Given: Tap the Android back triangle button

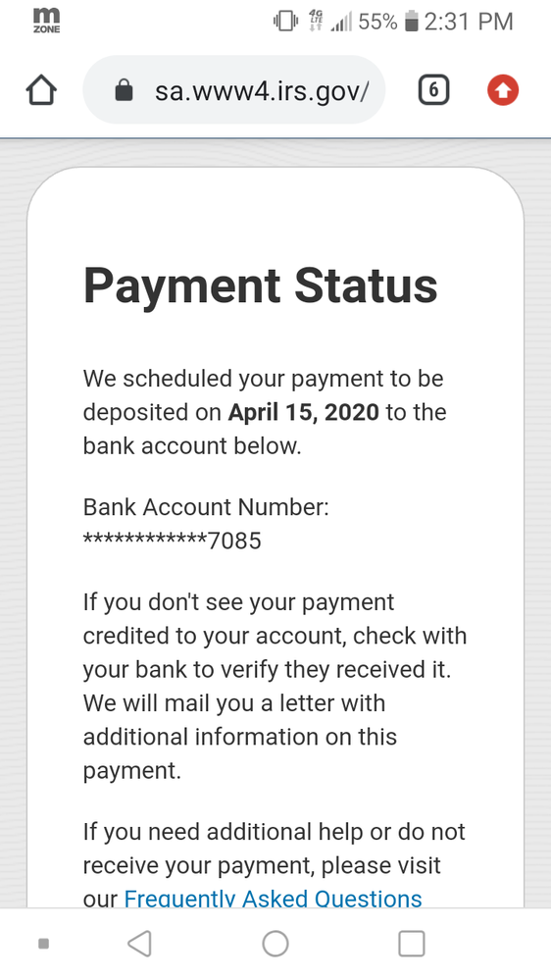Looking at the screenshot, I should point(139,943).
